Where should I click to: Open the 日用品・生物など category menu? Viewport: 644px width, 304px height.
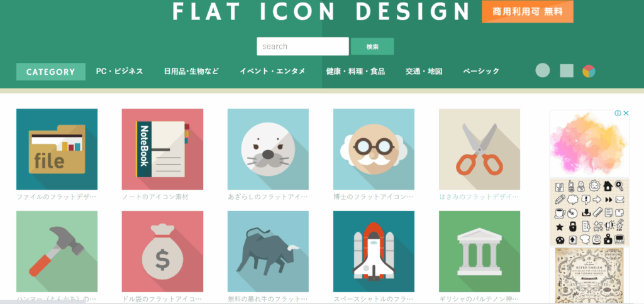click(x=191, y=72)
